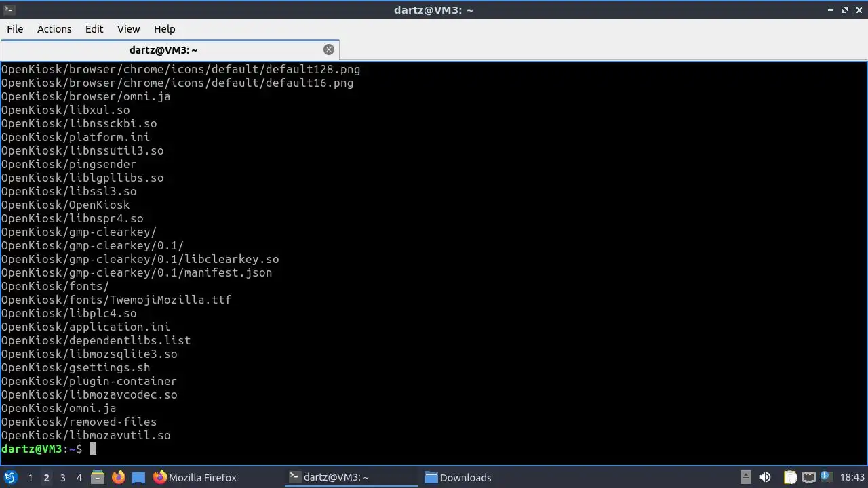Open the View menu
This screenshot has width=868, height=488.
pyautogui.click(x=128, y=29)
